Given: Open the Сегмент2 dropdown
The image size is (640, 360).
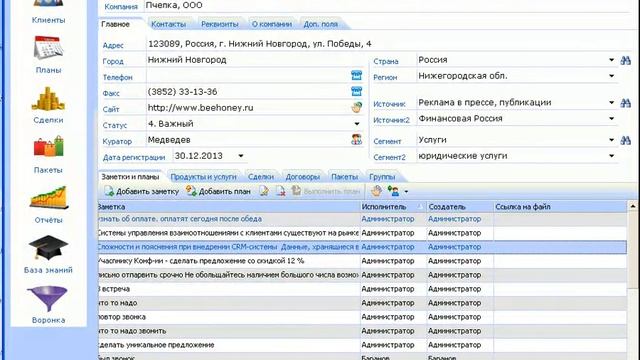Looking at the screenshot, I should (x=611, y=156).
